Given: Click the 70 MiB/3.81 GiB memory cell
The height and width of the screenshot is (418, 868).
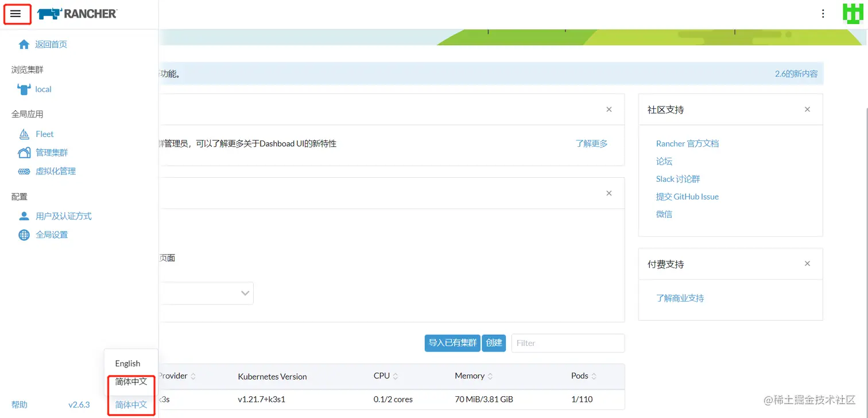Looking at the screenshot, I should 484,399.
